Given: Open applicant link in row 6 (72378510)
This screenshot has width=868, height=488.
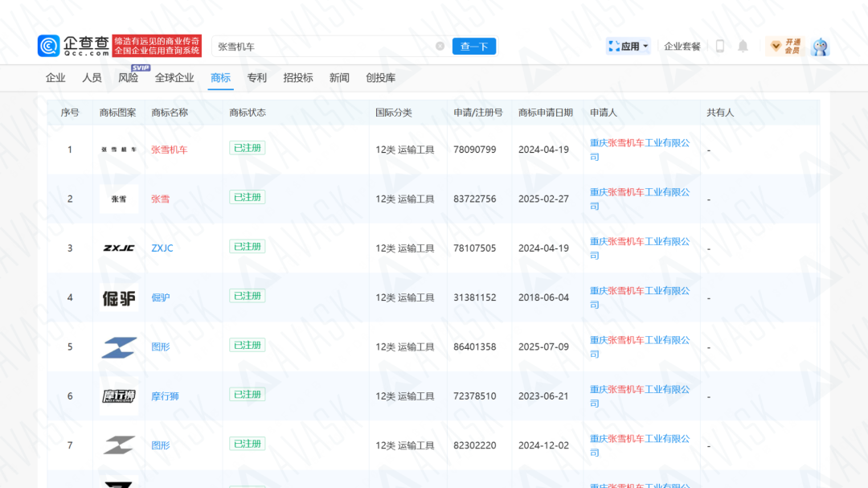Looking at the screenshot, I should [x=640, y=396].
